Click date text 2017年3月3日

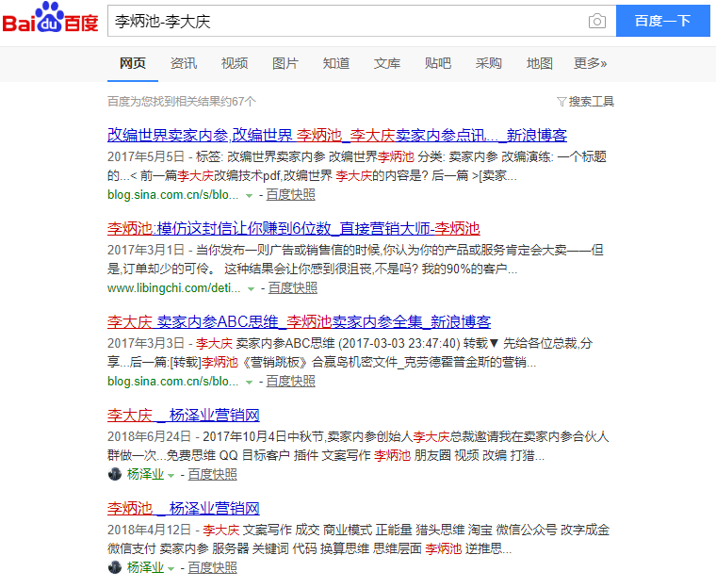[x=146, y=343]
